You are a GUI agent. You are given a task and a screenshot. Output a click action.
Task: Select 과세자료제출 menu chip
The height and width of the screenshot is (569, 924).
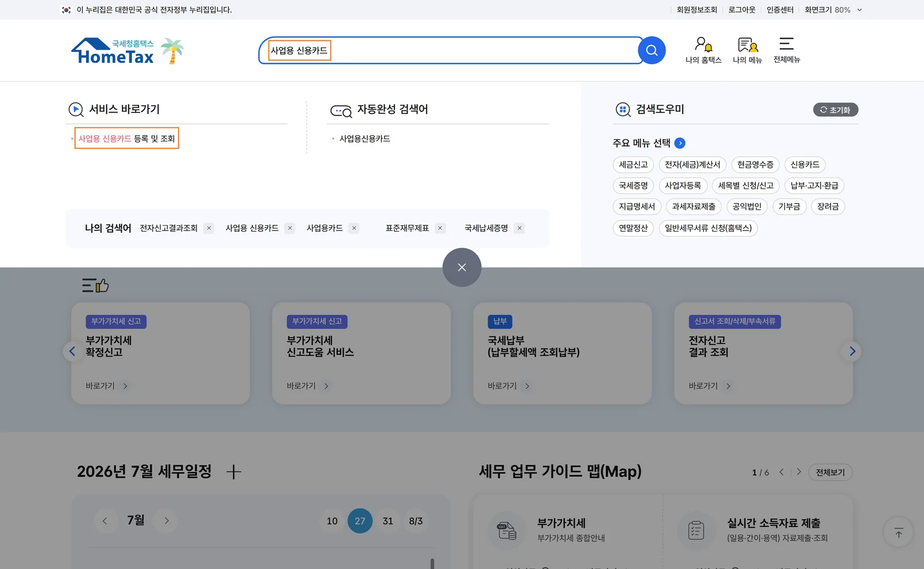(x=694, y=206)
